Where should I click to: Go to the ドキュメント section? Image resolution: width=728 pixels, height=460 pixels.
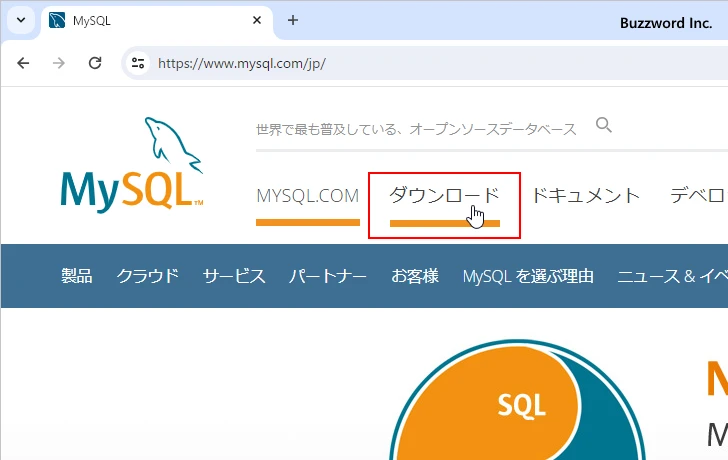point(585,196)
